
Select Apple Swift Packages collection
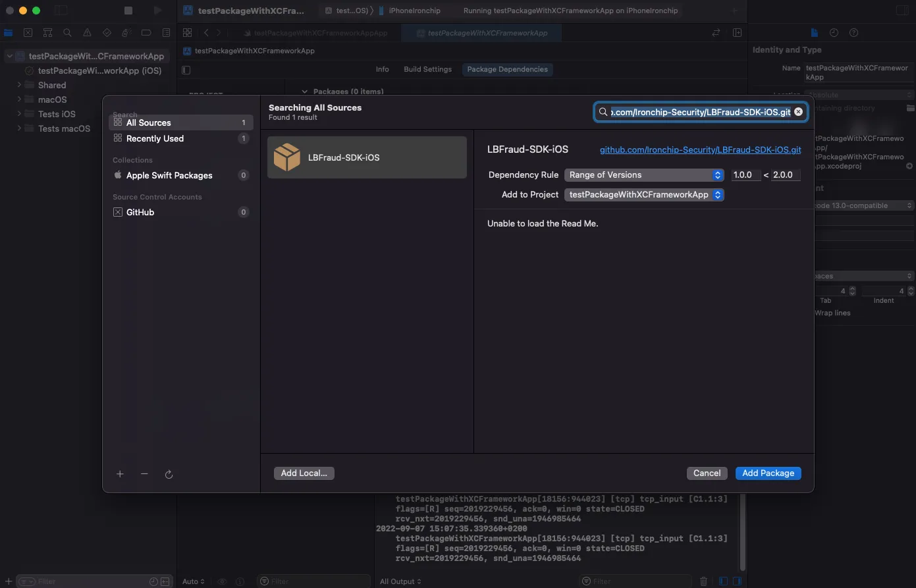(x=180, y=175)
